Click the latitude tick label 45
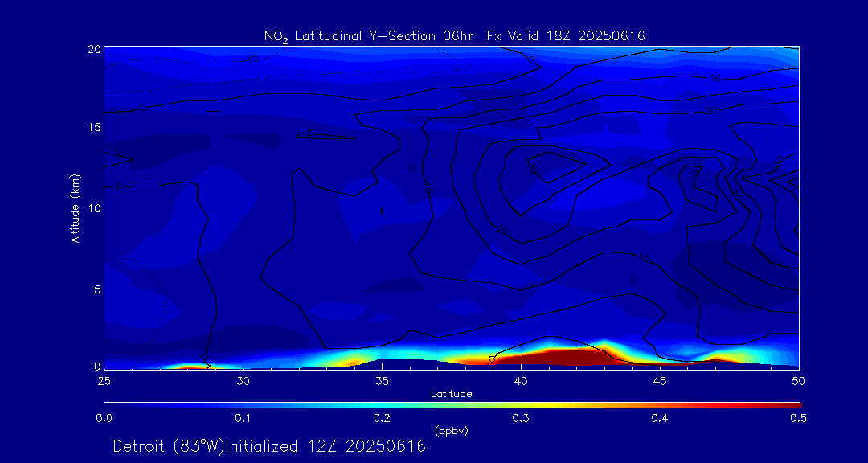Image resolution: width=868 pixels, height=463 pixels. [660, 382]
